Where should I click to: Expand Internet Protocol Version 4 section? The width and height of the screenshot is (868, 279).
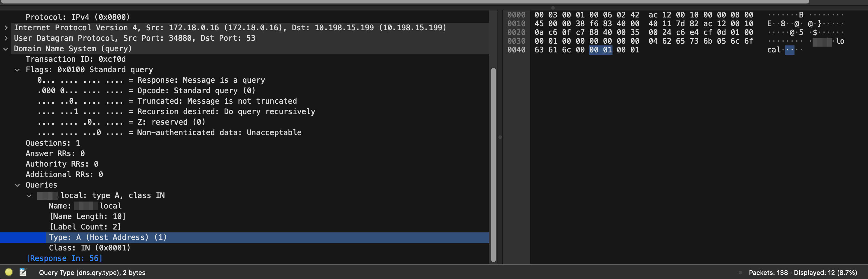pyautogui.click(x=6, y=28)
